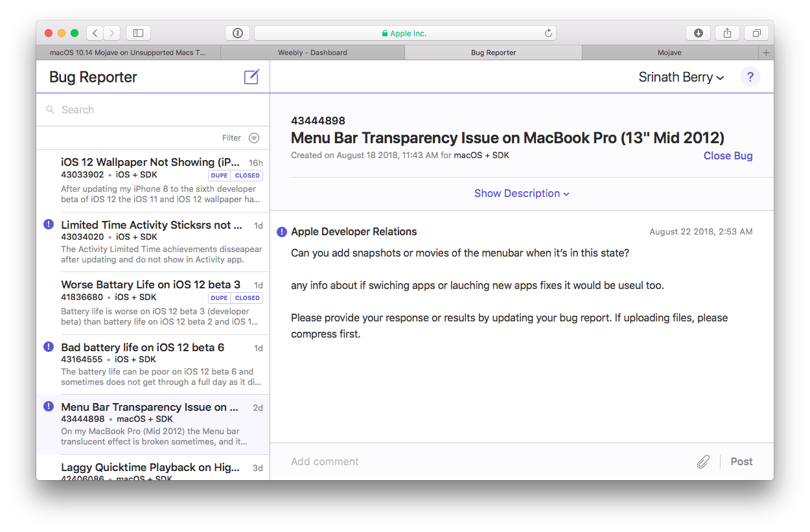Expand Show Description section

[522, 193]
